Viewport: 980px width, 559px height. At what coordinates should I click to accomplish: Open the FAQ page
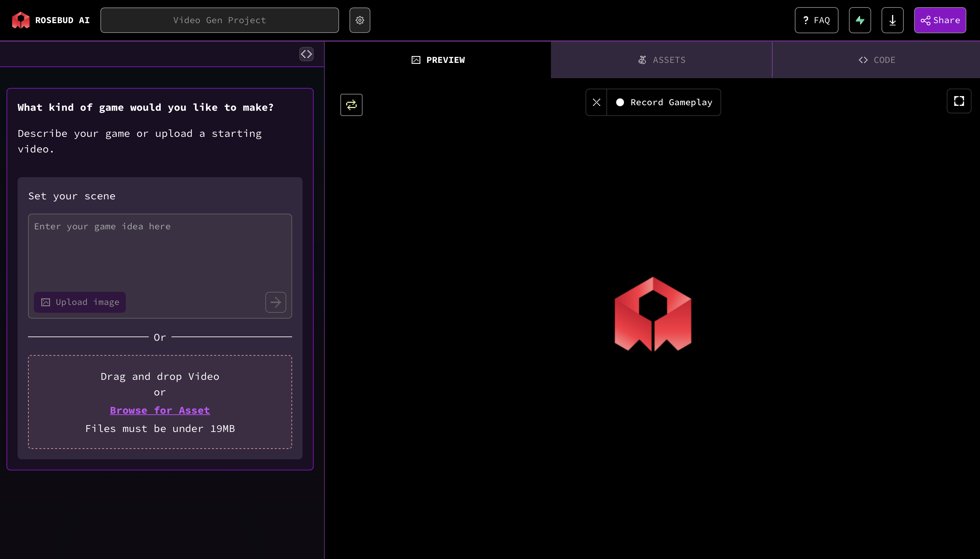(816, 20)
